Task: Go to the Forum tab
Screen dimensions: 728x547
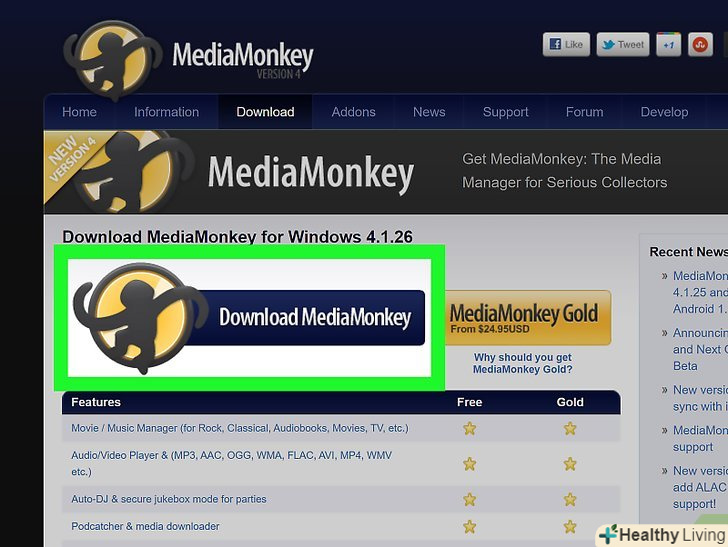Action: [x=584, y=112]
